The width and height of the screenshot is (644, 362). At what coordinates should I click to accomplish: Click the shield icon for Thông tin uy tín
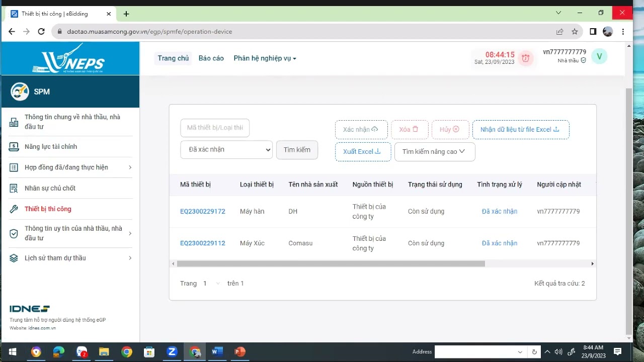(x=14, y=233)
